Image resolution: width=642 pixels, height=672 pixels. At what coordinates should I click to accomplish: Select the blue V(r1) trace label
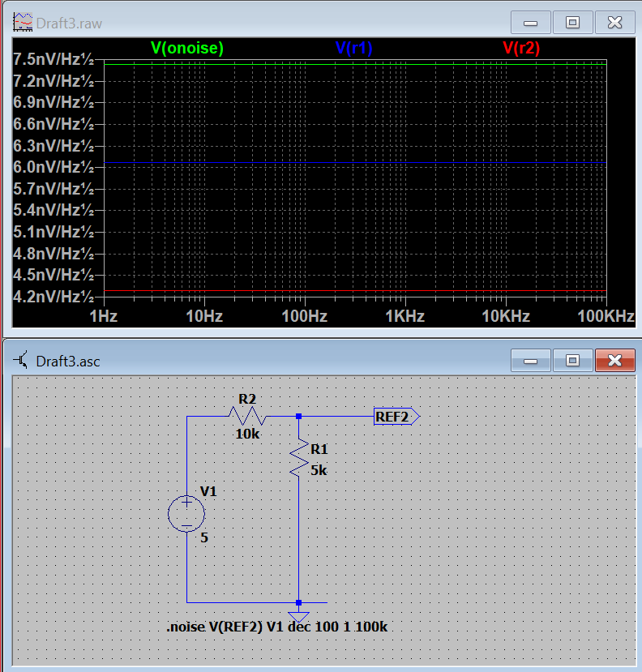click(x=353, y=49)
